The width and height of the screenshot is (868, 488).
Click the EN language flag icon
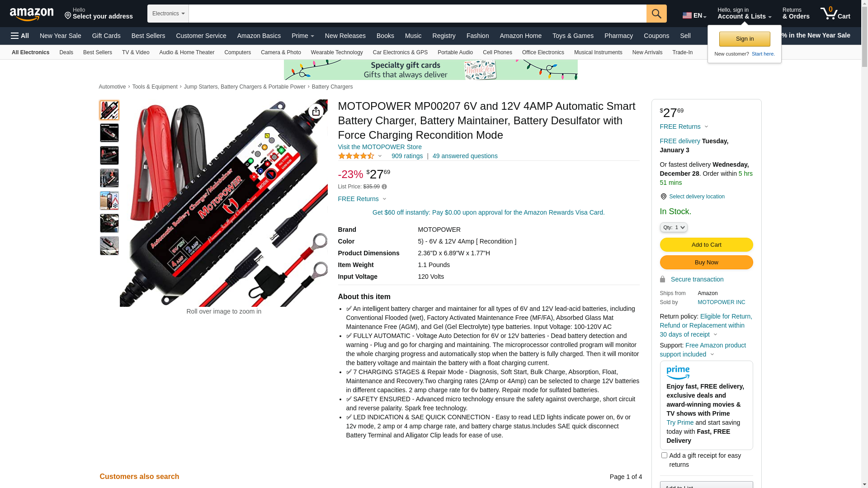687,16
